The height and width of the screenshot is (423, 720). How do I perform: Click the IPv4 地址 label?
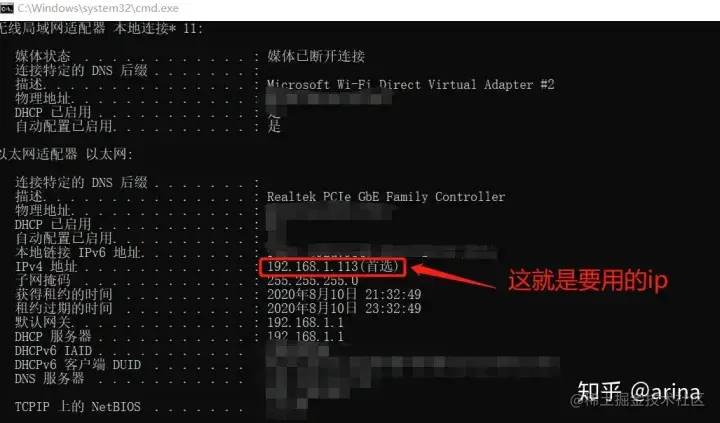coord(46,266)
